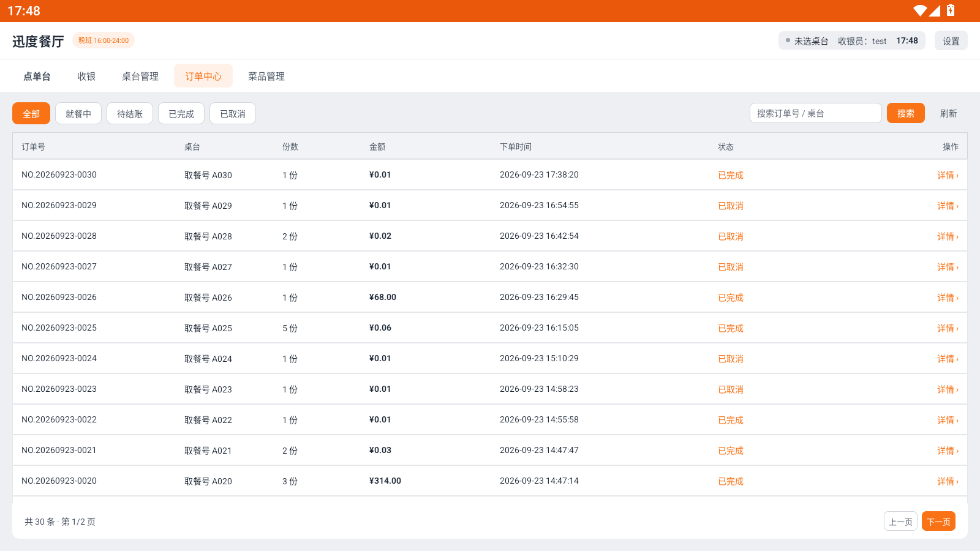Filter orders by 待结账
980x551 pixels.
[130, 114]
